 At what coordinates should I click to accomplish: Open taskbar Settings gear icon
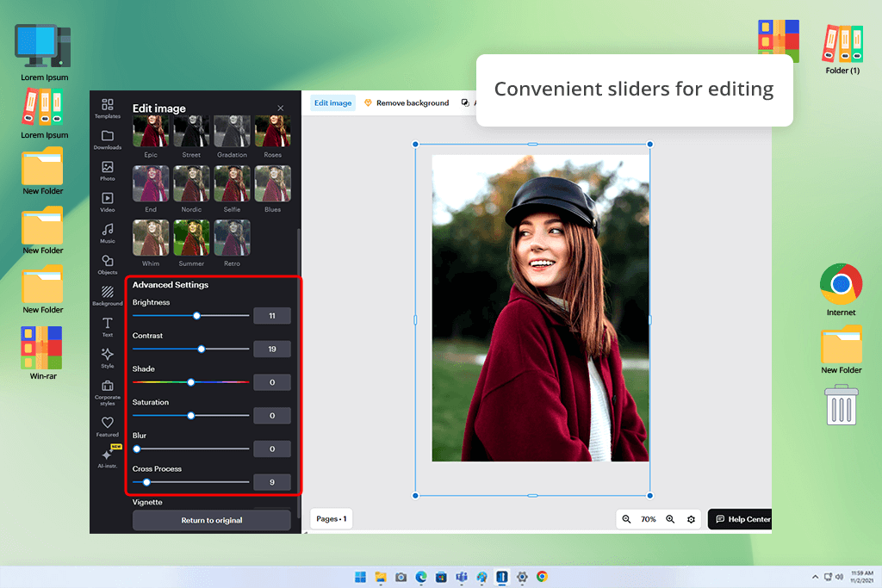tap(522, 577)
